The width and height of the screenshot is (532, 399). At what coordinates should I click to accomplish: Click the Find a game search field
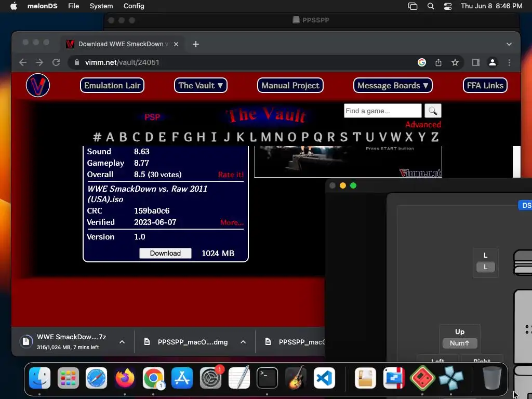pos(382,111)
